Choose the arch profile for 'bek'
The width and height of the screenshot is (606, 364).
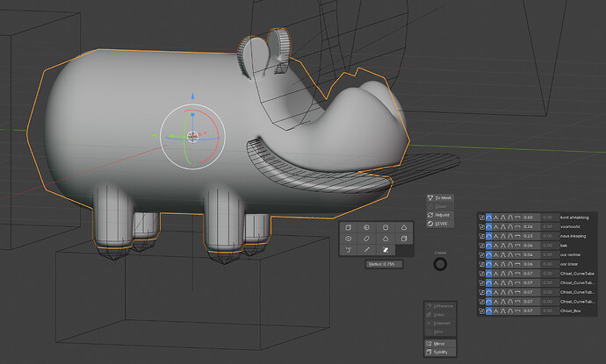510,246
